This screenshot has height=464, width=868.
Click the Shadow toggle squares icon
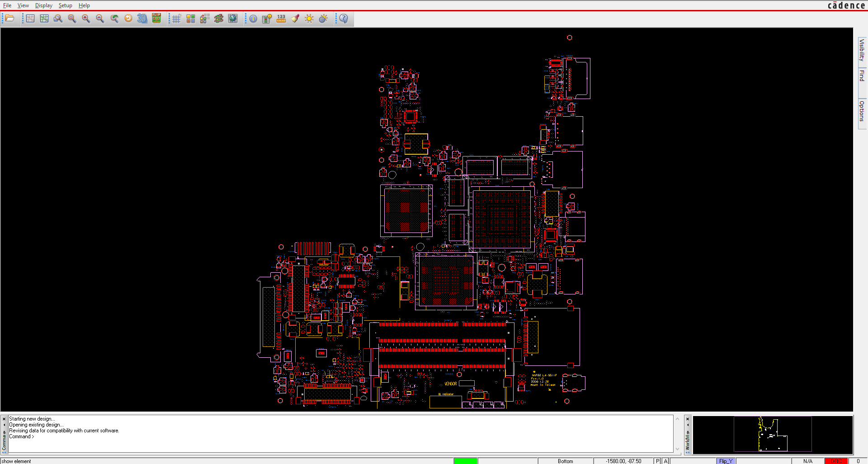coord(205,19)
